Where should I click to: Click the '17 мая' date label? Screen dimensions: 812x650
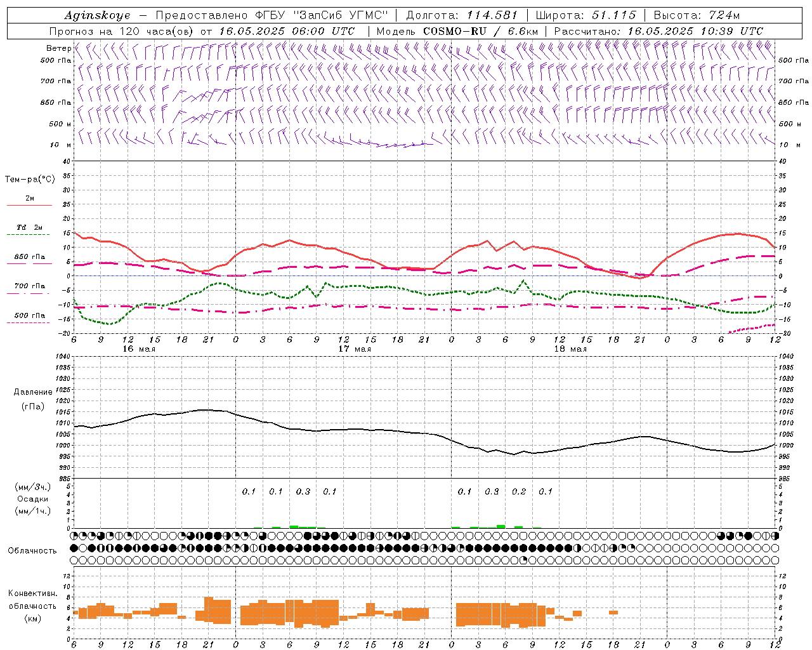coord(355,348)
